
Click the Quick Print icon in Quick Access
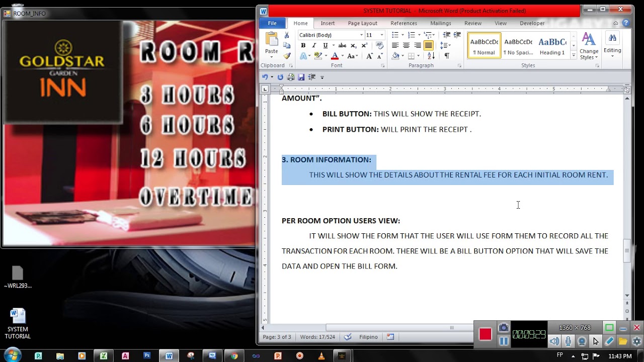291,77
